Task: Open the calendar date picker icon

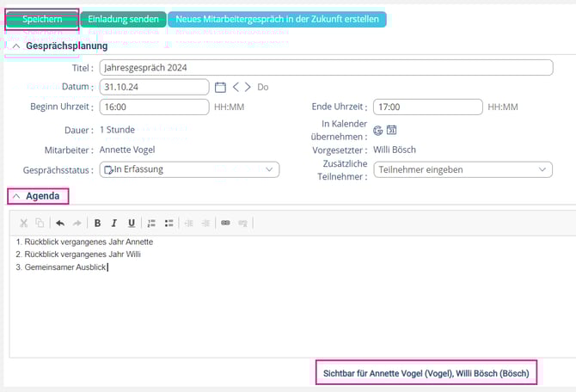Action: pyautogui.click(x=220, y=87)
